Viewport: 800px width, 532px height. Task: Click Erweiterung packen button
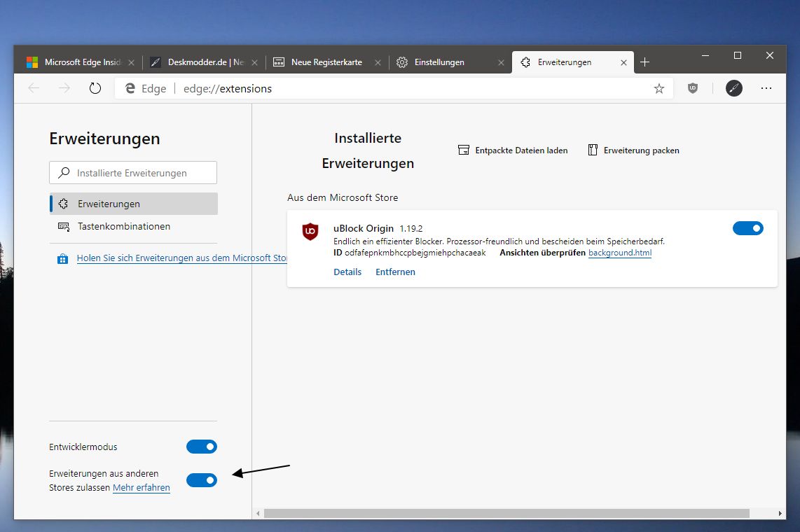pos(633,150)
